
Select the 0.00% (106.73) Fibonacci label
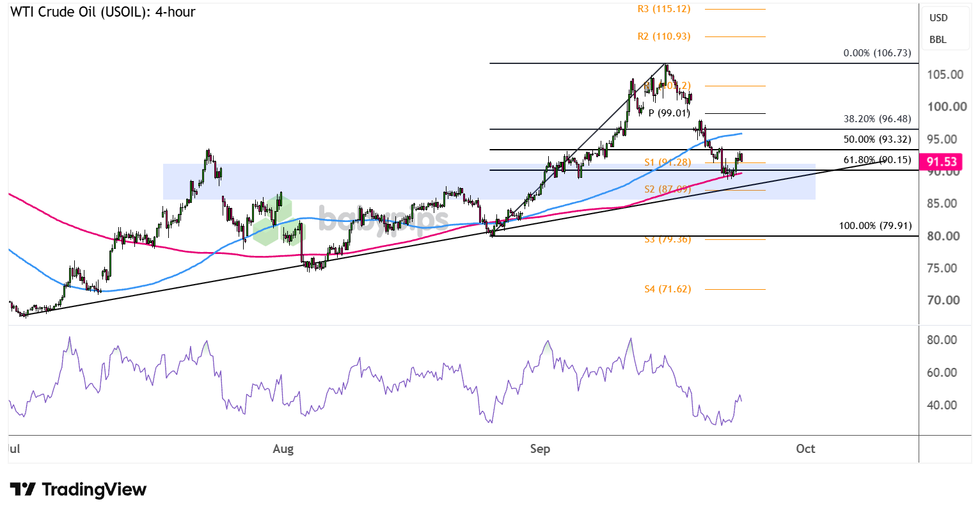click(877, 53)
